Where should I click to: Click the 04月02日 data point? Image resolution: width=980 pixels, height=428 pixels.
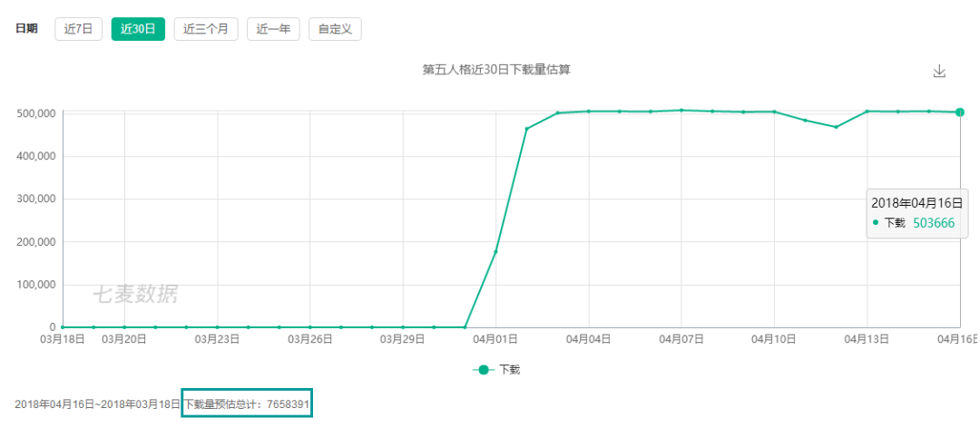[526, 129]
